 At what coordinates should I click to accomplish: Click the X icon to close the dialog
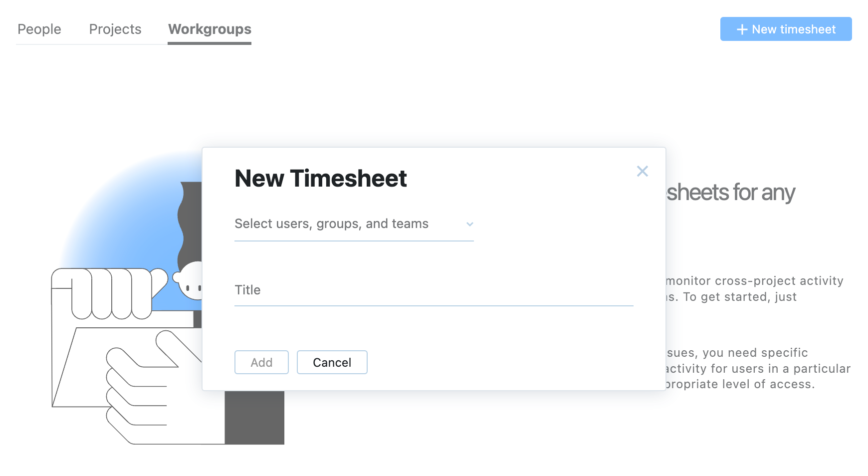point(643,171)
